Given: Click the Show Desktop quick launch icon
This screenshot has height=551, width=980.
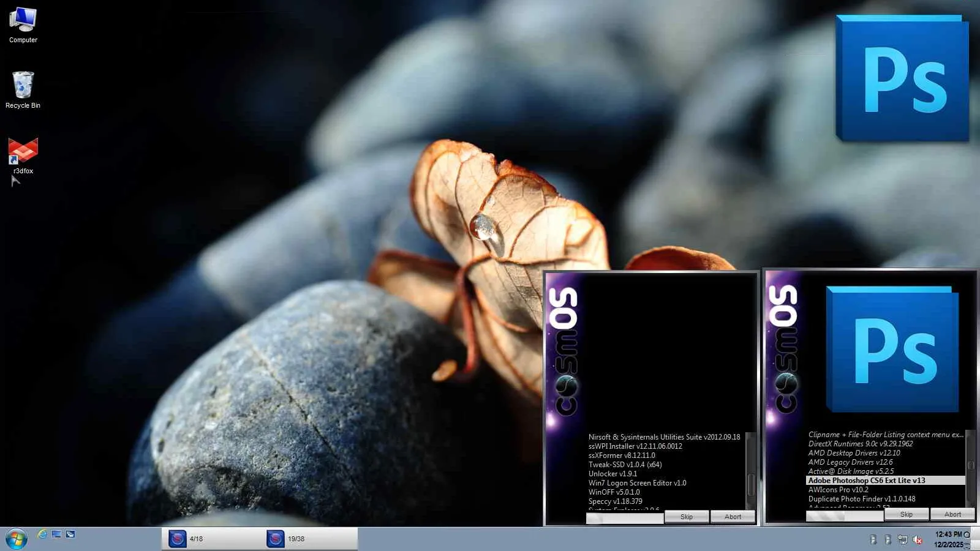Looking at the screenshot, I should click(x=56, y=534).
